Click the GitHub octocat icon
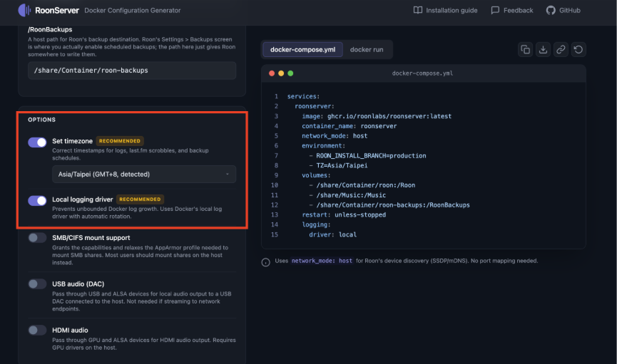The width and height of the screenshot is (617, 364). [x=551, y=10]
